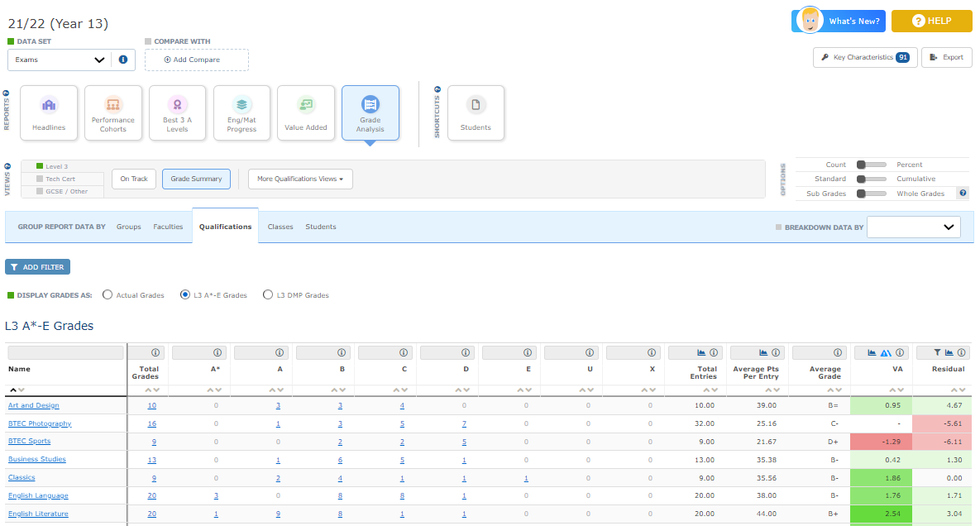
Task: Open the Performance Cohorts report
Action: pos(113,113)
